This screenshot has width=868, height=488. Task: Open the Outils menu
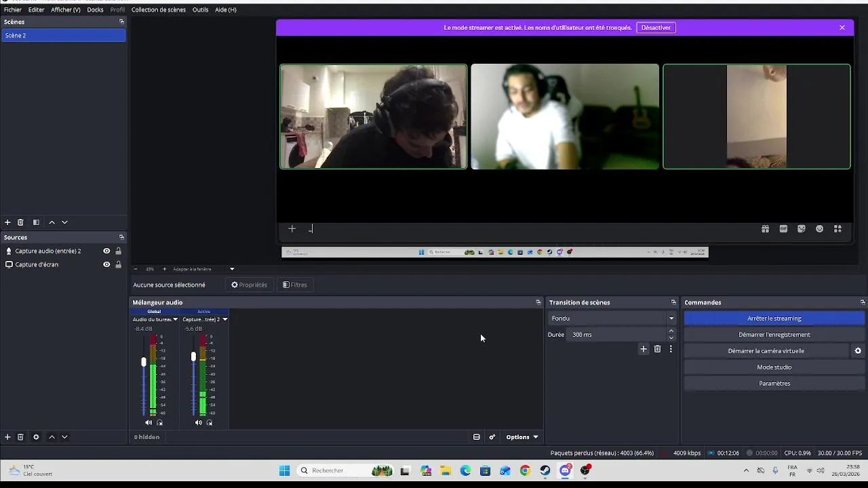(200, 9)
